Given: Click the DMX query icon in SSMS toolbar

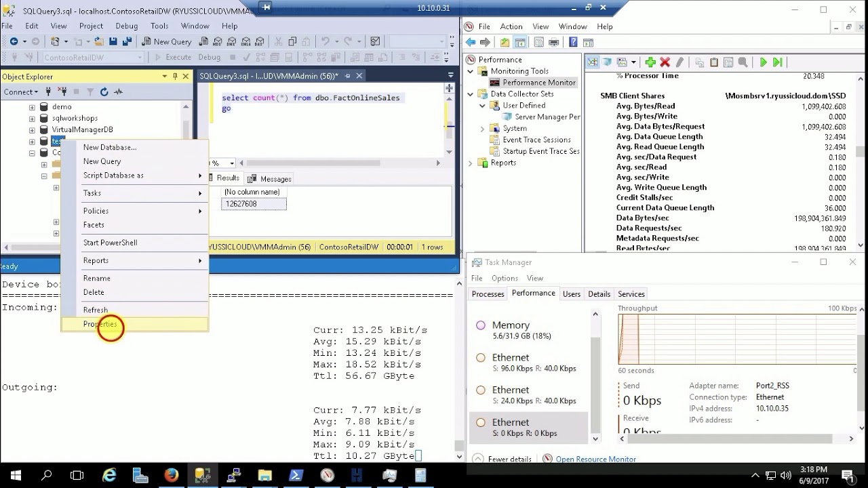Looking at the screenshot, I should pos(233,41).
